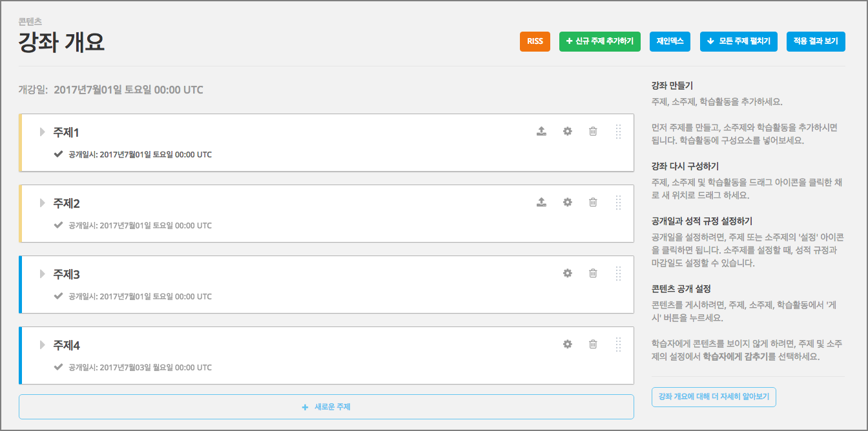This screenshot has width=868, height=431.
Task: Expand the 주제2 section triangle
Action: tap(43, 203)
